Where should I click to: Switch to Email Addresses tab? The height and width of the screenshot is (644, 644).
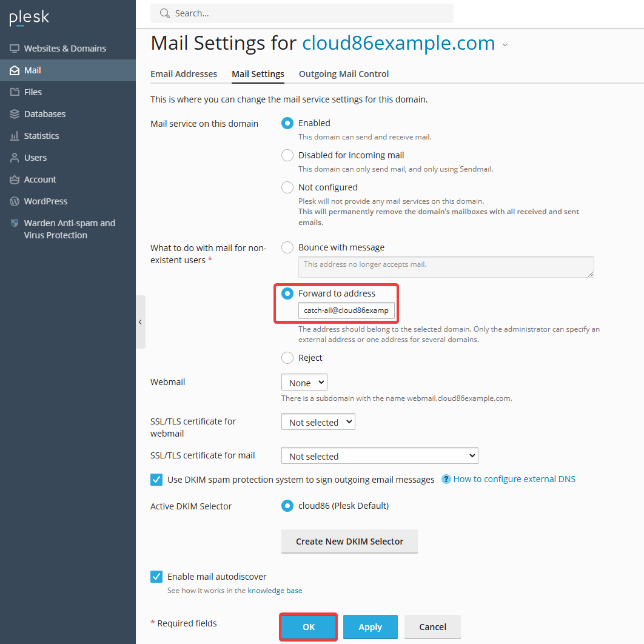click(184, 74)
